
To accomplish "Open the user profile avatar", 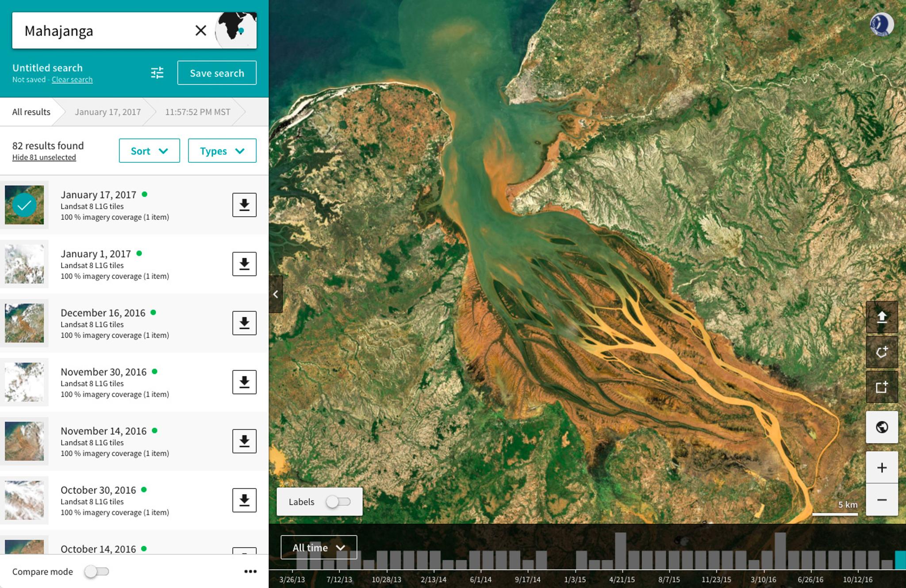I will pos(881,24).
